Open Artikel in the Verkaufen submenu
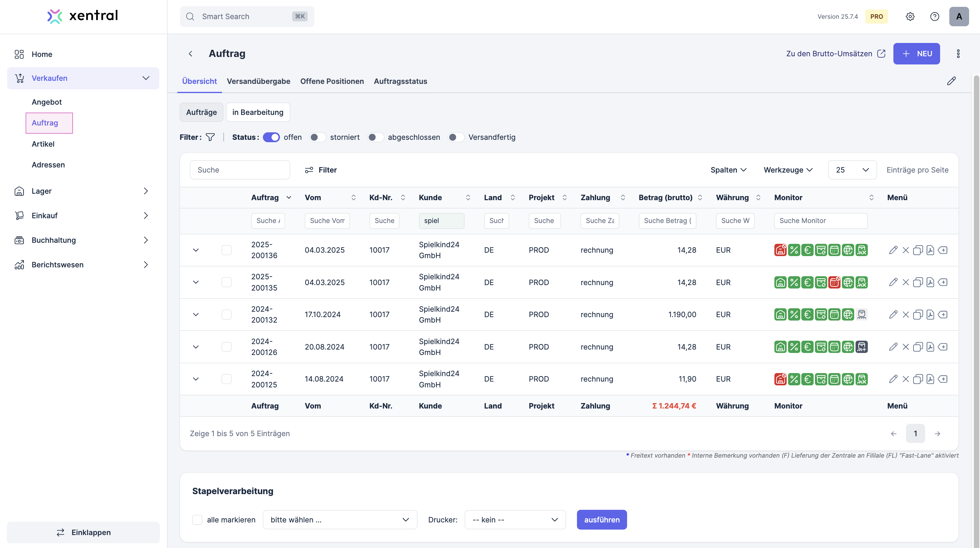The width and height of the screenshot is (980, 548). [x=43, y=144]
